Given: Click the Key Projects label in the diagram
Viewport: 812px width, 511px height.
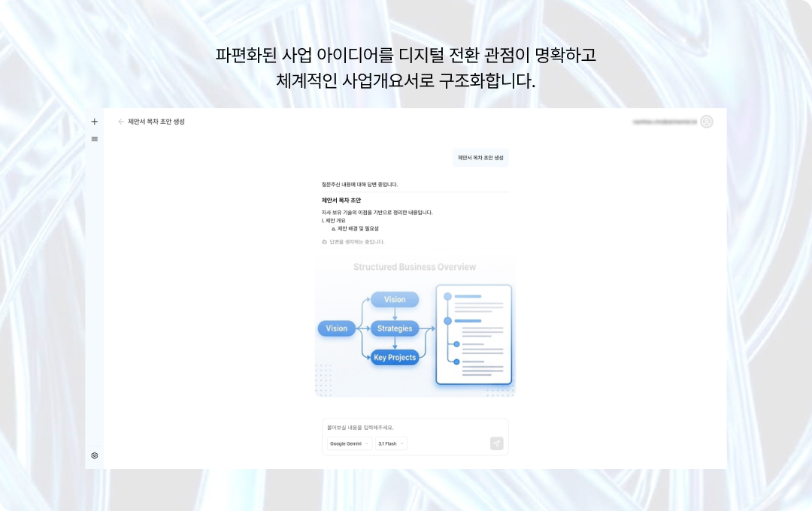Looking at the screenshot, I should coord(395,358).
